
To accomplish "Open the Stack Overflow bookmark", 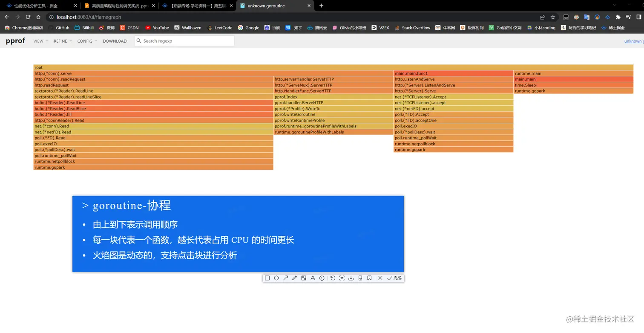I will (412, 28).
